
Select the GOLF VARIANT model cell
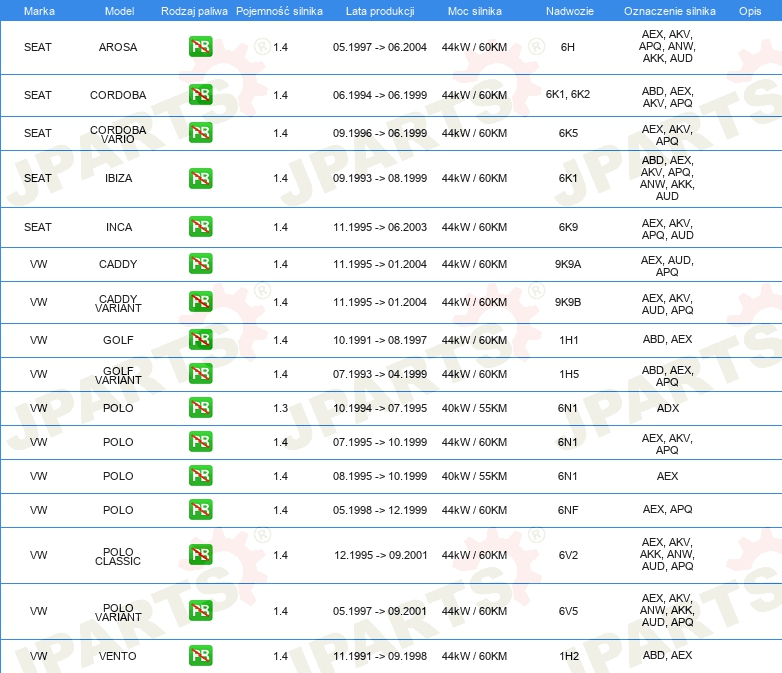[x=118, y=375]
